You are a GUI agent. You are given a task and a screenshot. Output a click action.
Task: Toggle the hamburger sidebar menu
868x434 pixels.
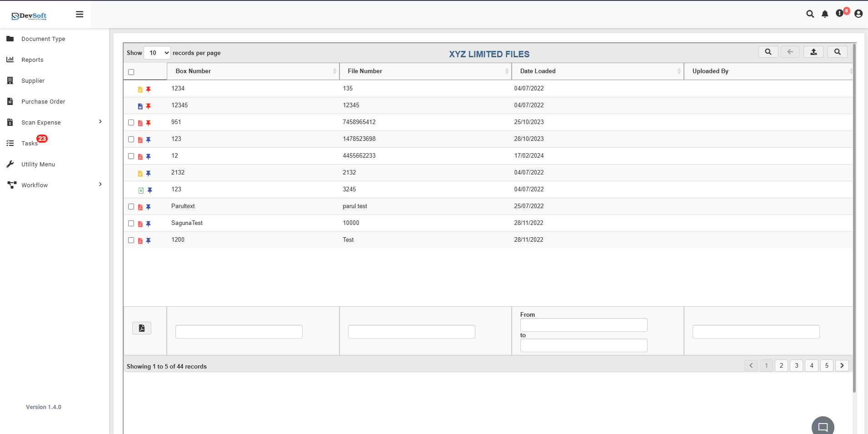coord(80,15)
